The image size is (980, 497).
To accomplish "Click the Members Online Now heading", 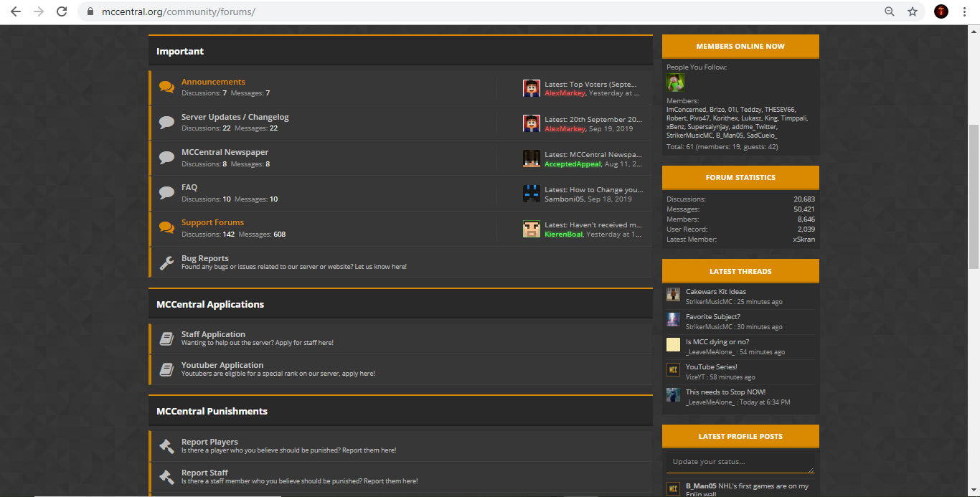I will click(740, 47).
